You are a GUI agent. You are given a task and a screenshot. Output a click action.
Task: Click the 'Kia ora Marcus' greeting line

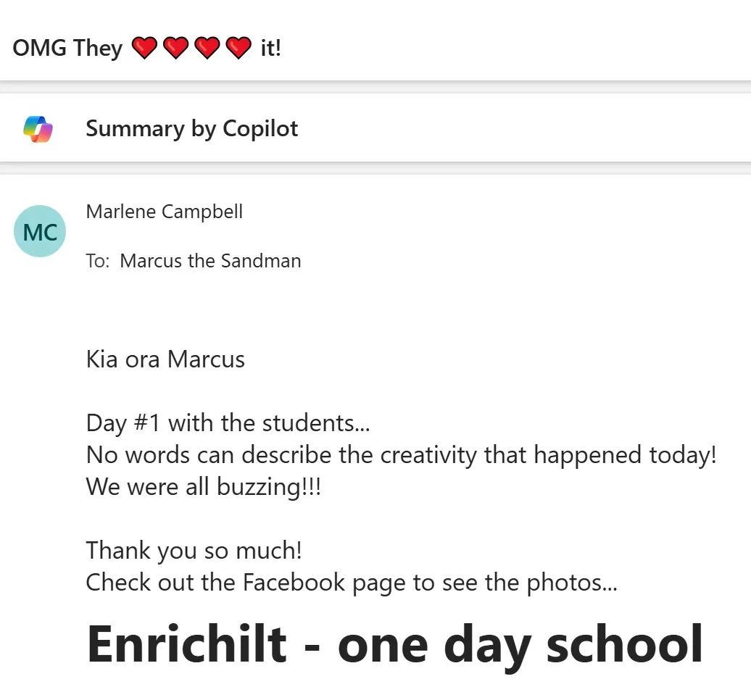pyautogui.click(x=165, y=359)
